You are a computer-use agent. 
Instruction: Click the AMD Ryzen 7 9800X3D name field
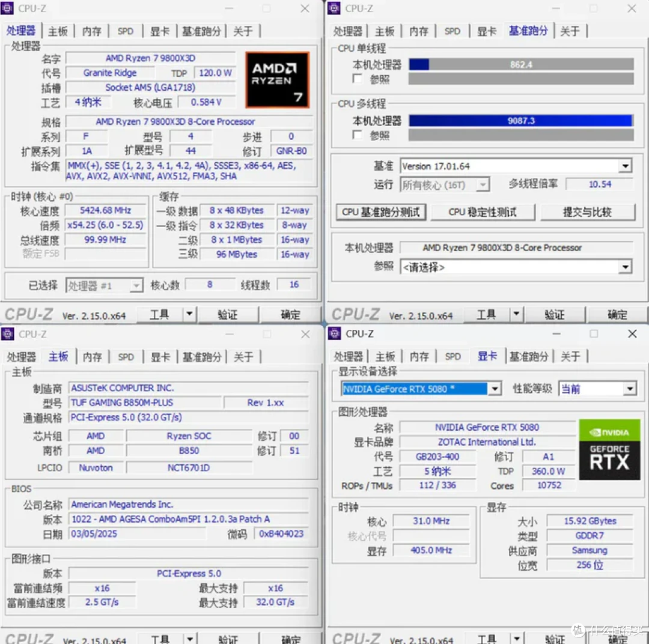point(151,58)
